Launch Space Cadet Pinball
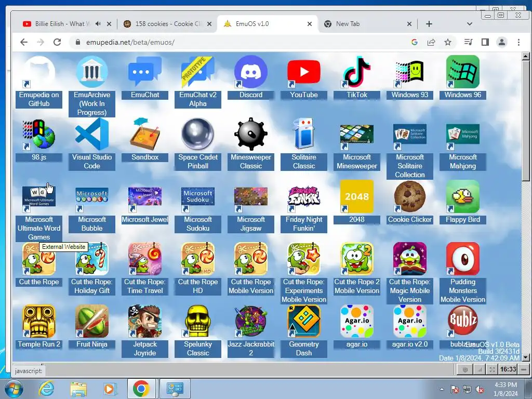This screenshot has width=532, height=399. (x=198, y=135)
